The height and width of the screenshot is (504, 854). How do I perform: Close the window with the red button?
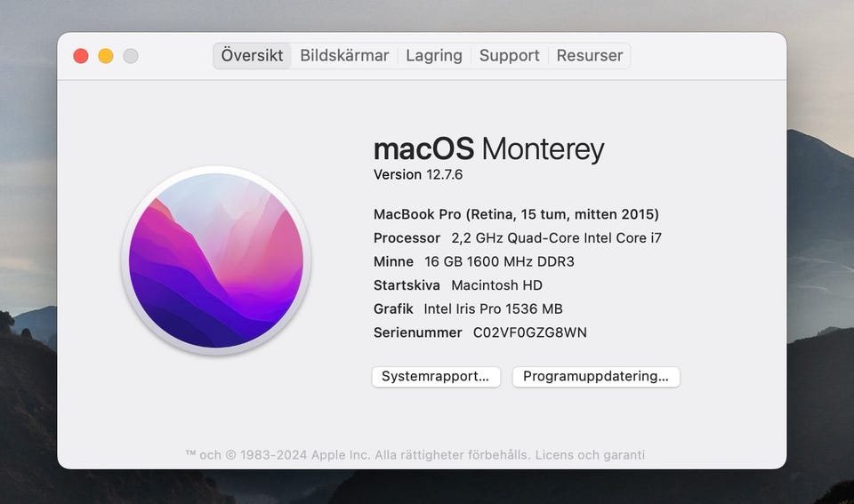[x=81, y=56]
